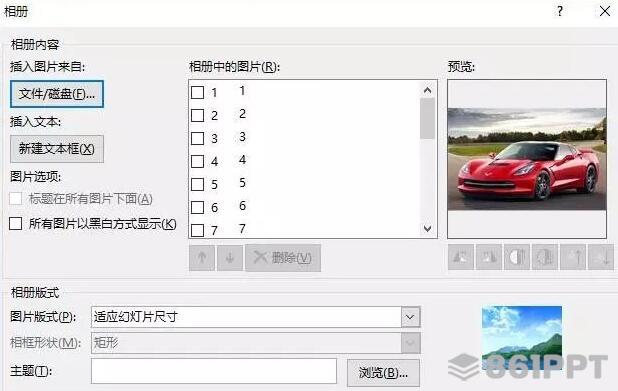Image resolution: width=618 pixels, height=391 pixels.
Task: Enable 所有图片以黑白方式显示 checkbox
Action: click(15, 223)
